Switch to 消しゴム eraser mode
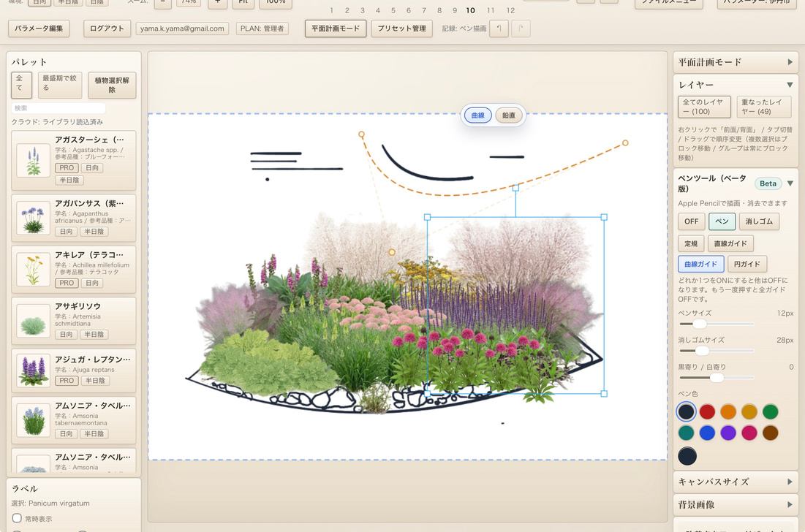 [757, 221]
